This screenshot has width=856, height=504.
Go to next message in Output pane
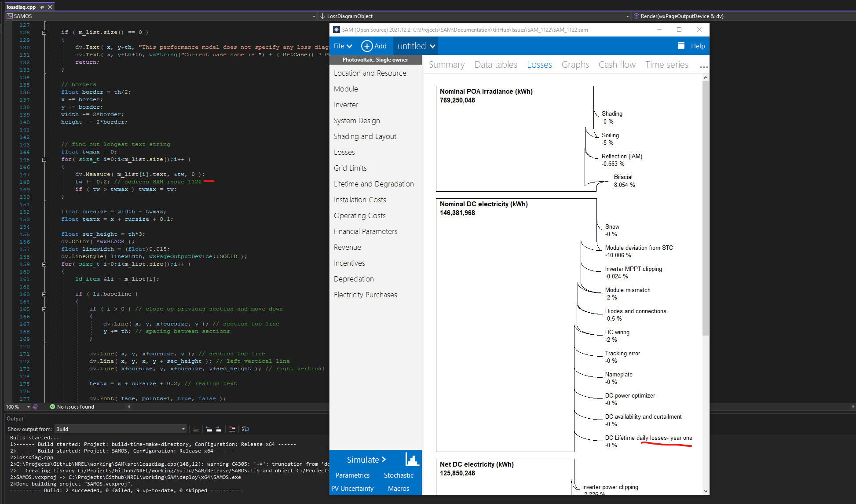click(x=218, y=429)
